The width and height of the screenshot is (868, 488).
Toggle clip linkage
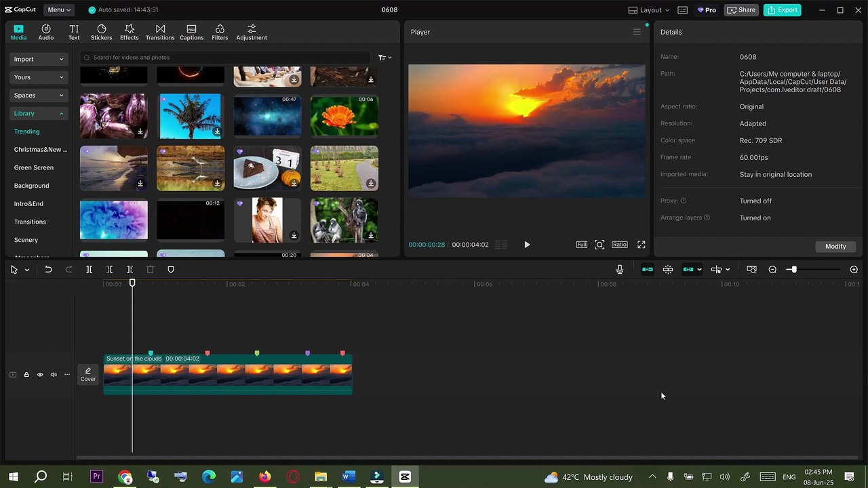pyautogui.click(x=688, y=270)
